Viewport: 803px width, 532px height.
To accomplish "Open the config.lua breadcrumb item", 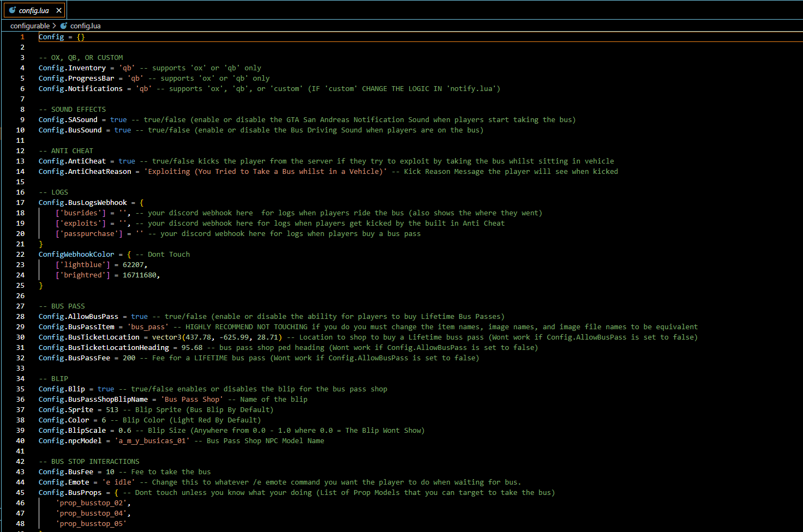I will [x=86, y=26].
